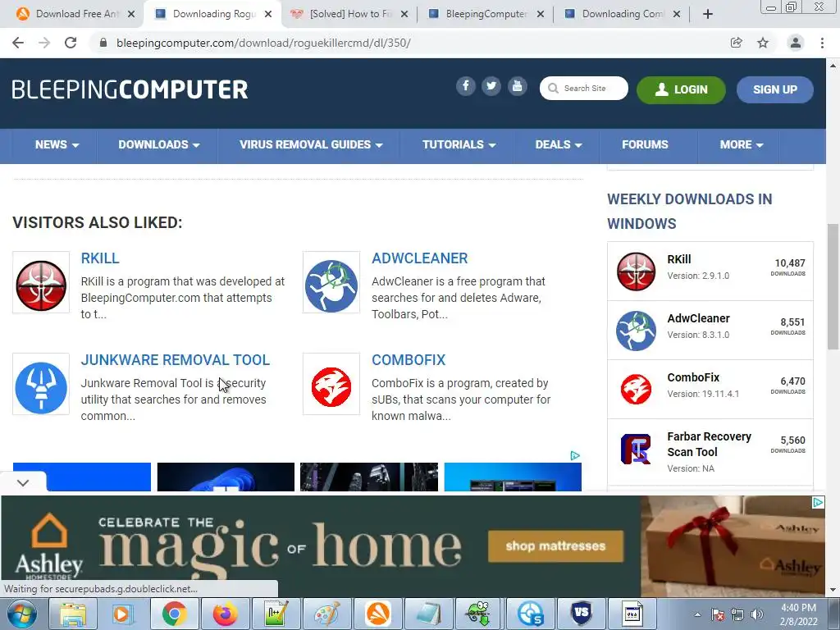Open the Windows Start button
The width and height of the screenshot is (840, 630).
pyautogui.click(x=22, y=614)
